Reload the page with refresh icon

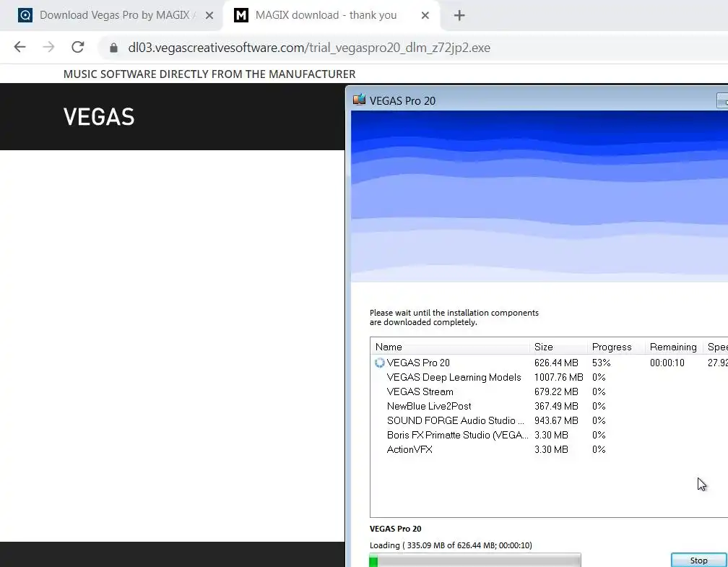77,47
